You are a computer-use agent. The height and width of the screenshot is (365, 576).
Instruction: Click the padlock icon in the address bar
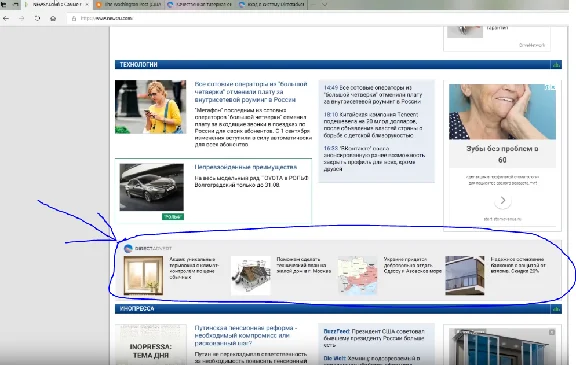coord(74,18)
